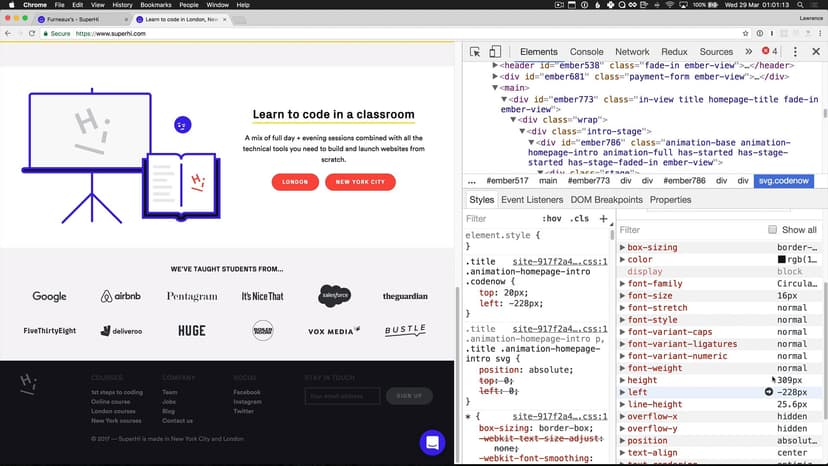
Task: Collapse the main element in the DOM tree
Action: (495, 88)
